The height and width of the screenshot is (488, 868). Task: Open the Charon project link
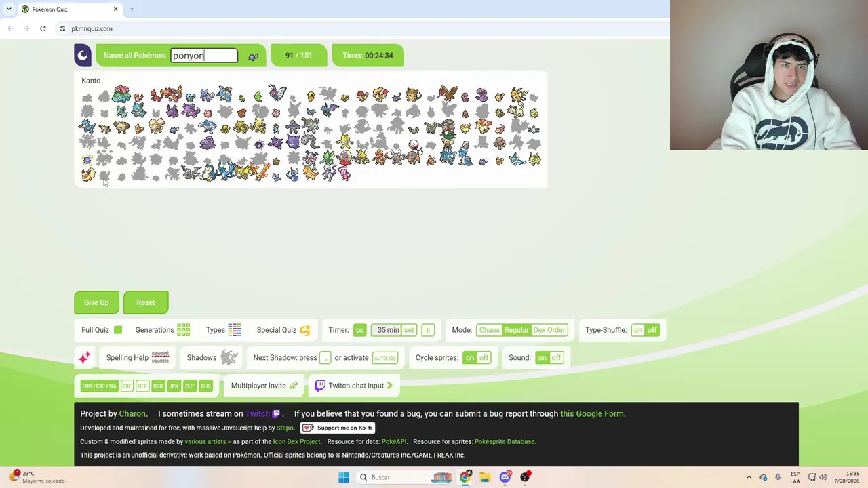(x=132, y=413)
